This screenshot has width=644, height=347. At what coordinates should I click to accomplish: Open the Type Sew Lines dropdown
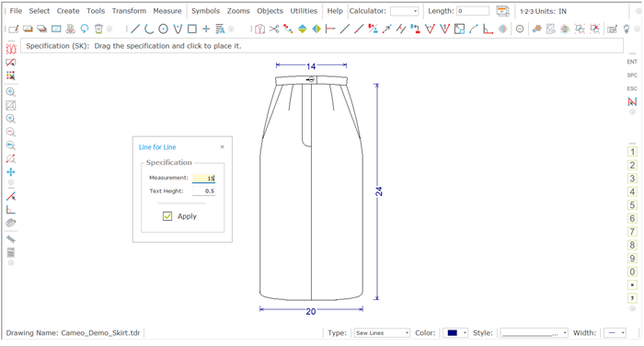point(382,333)
